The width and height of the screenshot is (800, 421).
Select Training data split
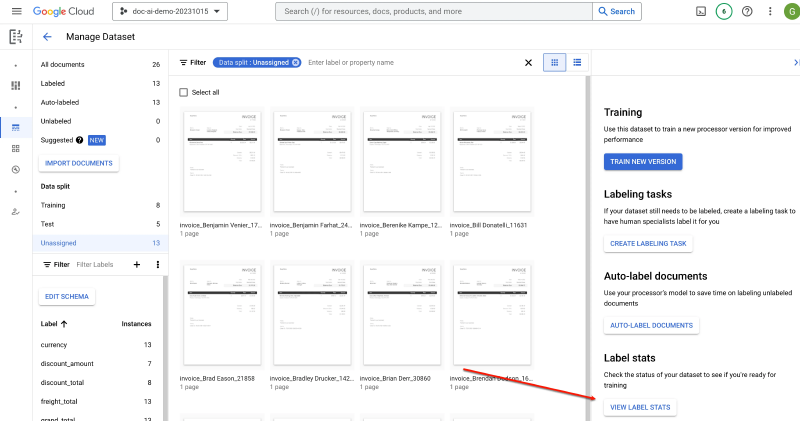coord(100,205)
